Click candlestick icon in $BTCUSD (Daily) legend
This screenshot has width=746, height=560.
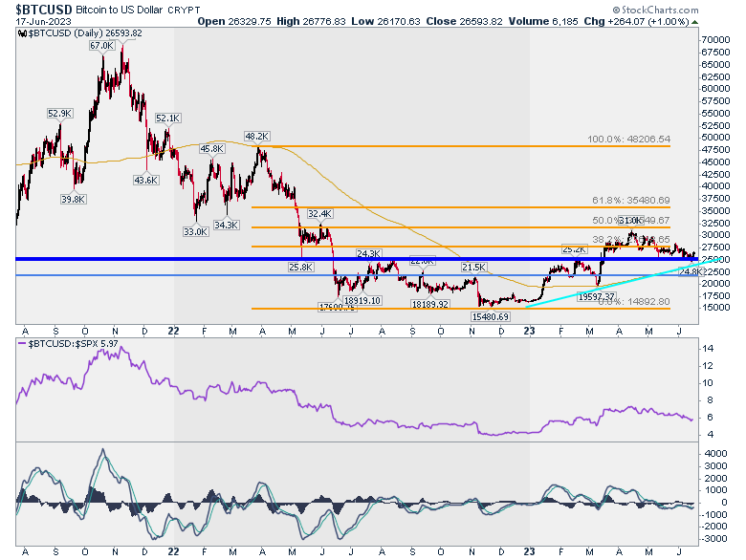point(22,33)
